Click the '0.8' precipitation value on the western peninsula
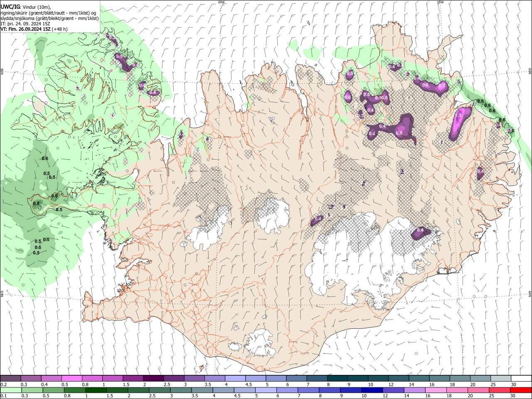The width and height of the screenshot is (532, 399). click(36, 204)
